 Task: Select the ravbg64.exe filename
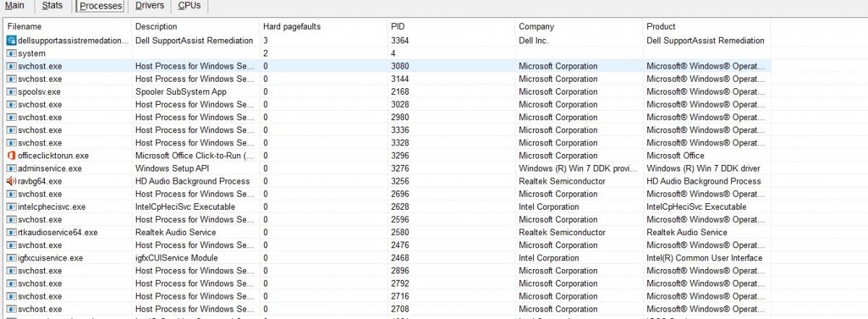[x=39, y=182]
